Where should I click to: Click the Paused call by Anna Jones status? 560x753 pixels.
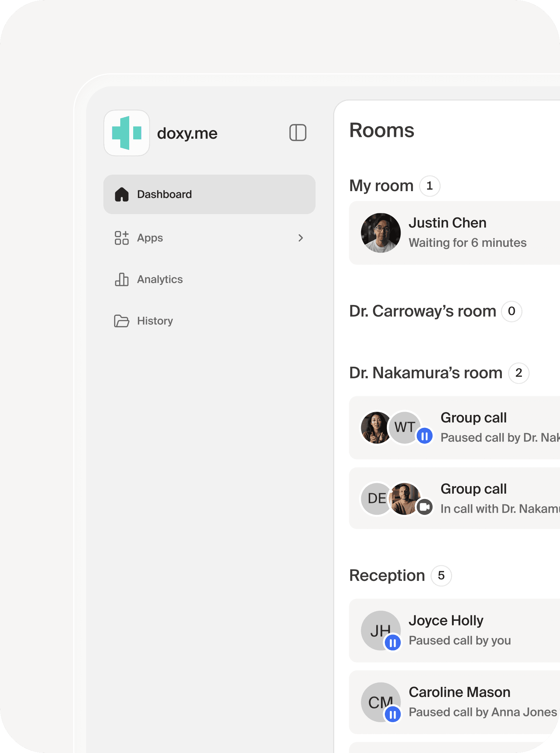pos(483,712)
